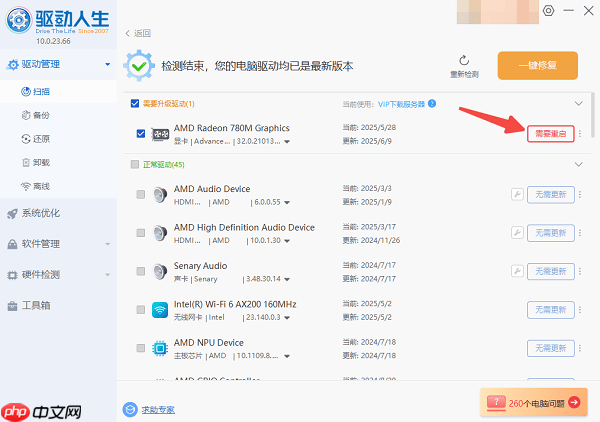Collapse 驱动管理 sidebar menu arrow
Viewport: 600px width, 422px height.
coord(108,64)
